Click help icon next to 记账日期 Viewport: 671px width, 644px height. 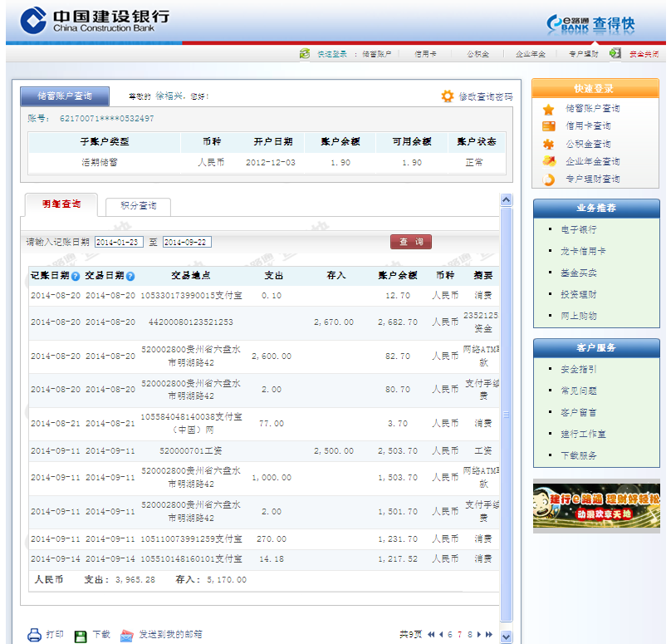[x=76, y=276]
